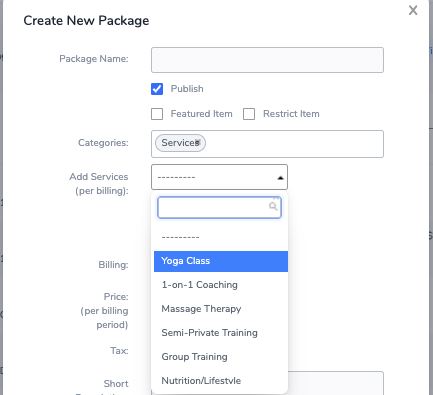Collapse the Add Services dropdown arrow

tap(280, 178)
